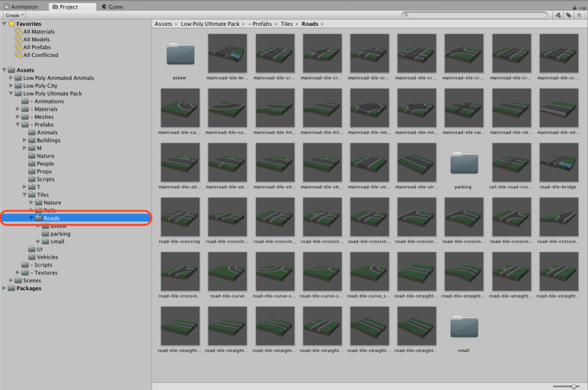Expand the Buildings folder arrow
The width and height of the screenshot is (588, 390).
pyautogui.click(x=25, y=140)
